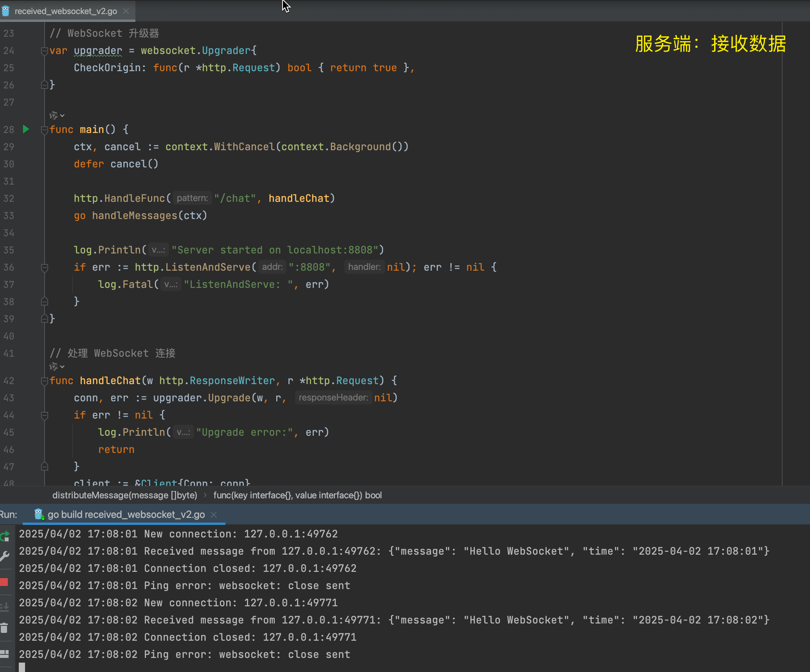
Task: Toggle fold on the ListenAndServe if block
Action: click(44, 268)
